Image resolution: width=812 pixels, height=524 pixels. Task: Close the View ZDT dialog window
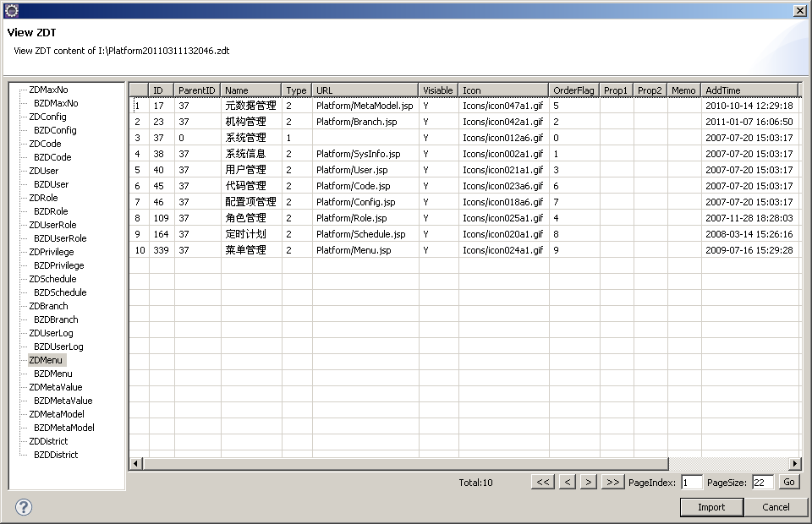pos(799,10)
